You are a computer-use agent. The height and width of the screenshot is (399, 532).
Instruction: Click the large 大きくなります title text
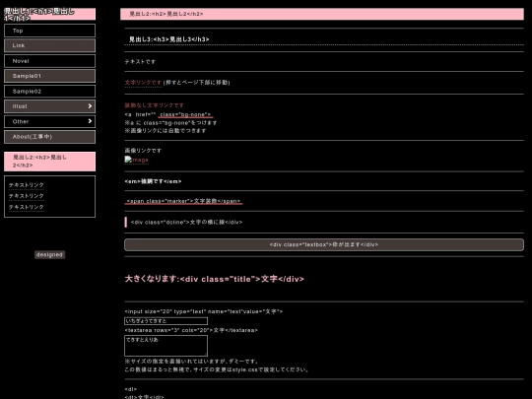[215, 279]
